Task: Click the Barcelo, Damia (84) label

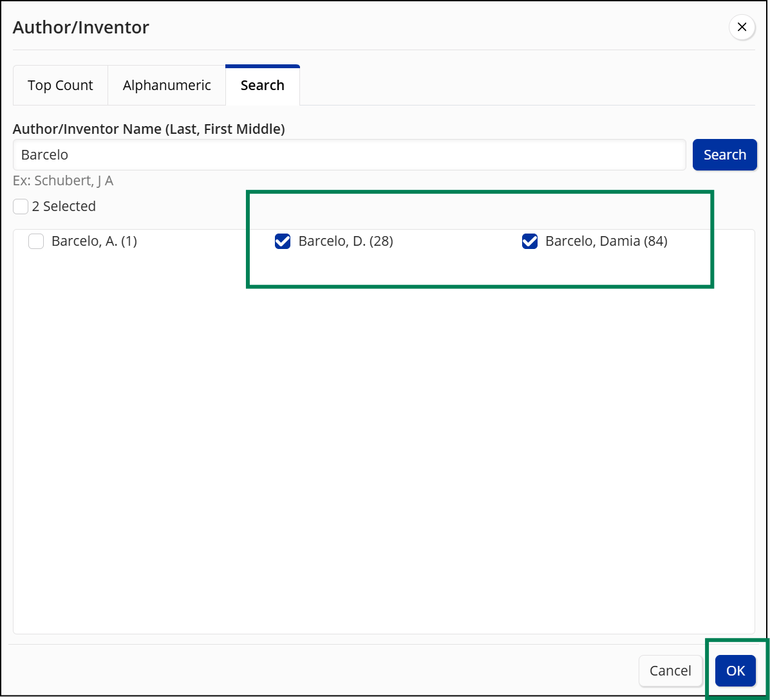Action: point(606,241)
